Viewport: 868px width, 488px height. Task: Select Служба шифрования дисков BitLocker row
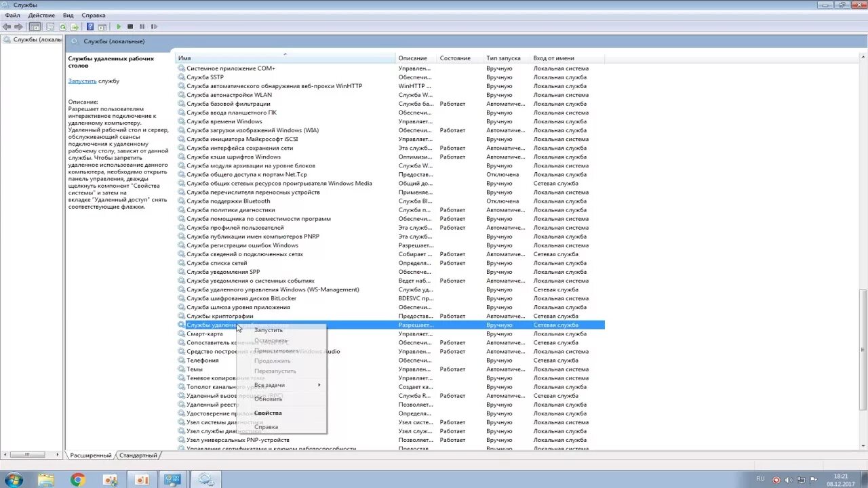tap(391, 298)
